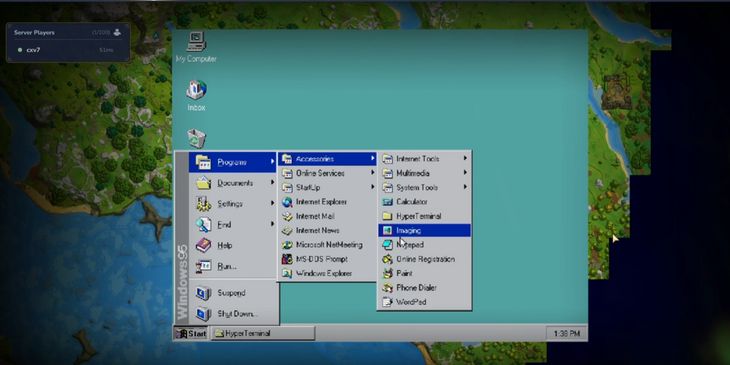Click the HyperTerminal taskbar button

(x=263, y=333)
